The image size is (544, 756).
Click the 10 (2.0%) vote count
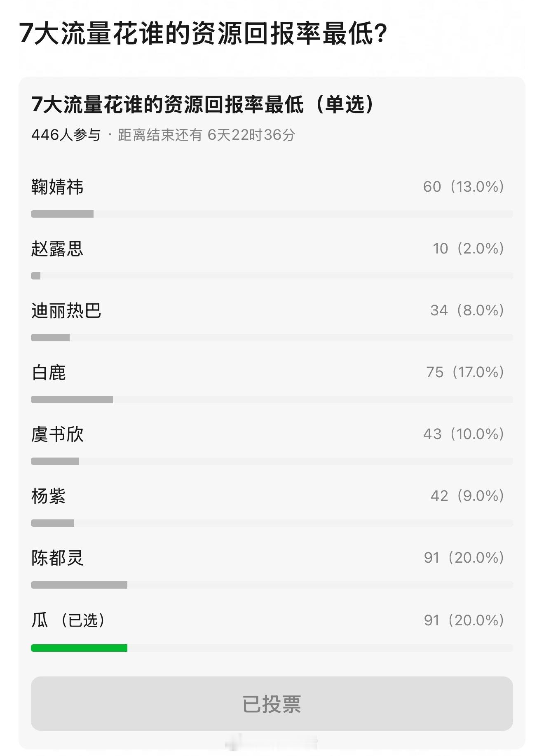(469, 249)
